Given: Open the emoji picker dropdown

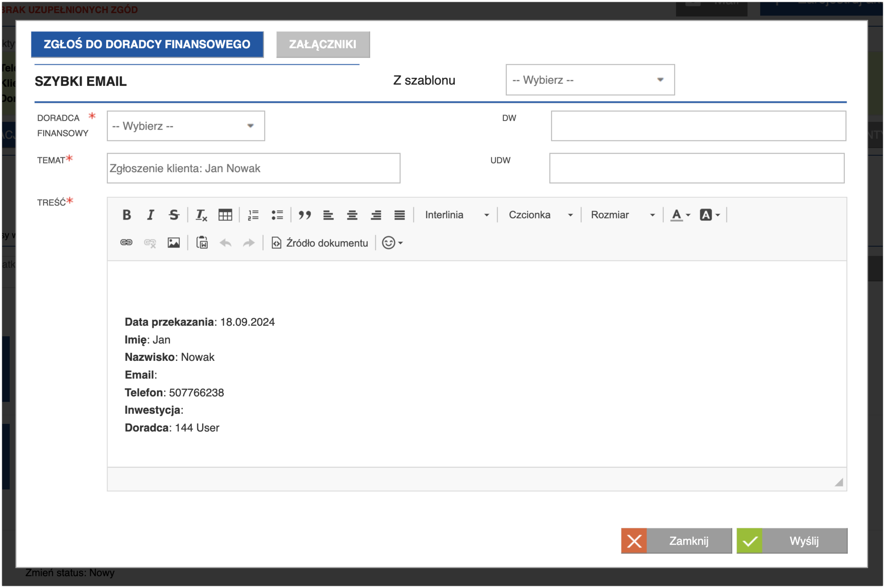Looking at the screenshot, I should (392, 243).
